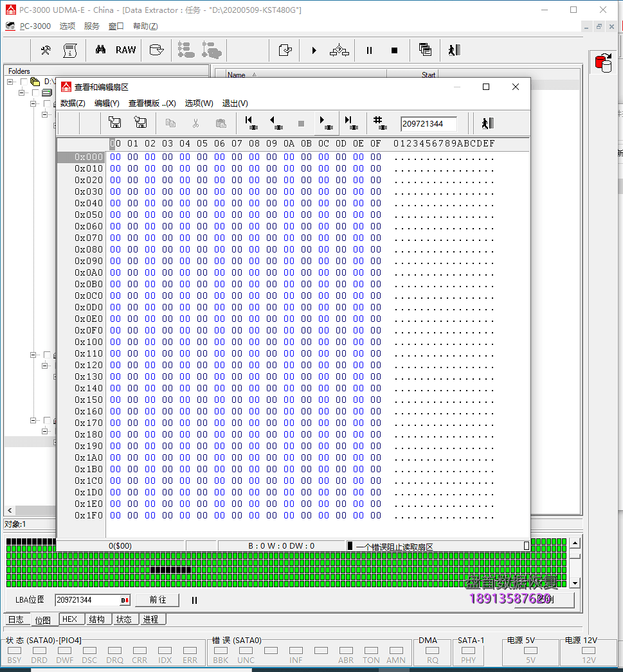Screen dimensions: 623x672
Task: Open the binoculars search tool
Action: pos(101,49)
